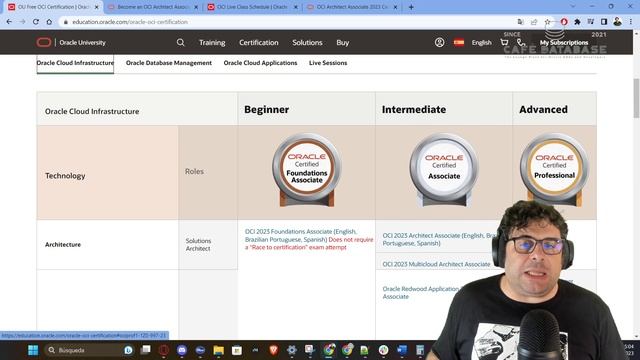Screen dimensions: 640x360
Task: Select the Oracle Cloud Infrastructure tab
Action: tap(75, 63)
